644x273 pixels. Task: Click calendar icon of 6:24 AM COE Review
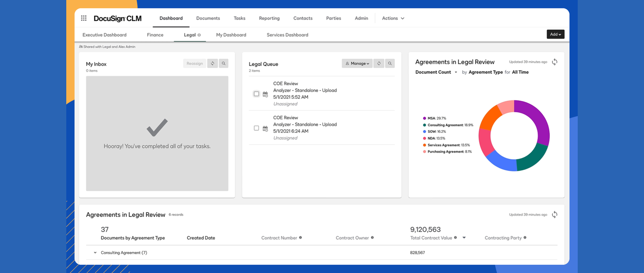tap(265, 128)
